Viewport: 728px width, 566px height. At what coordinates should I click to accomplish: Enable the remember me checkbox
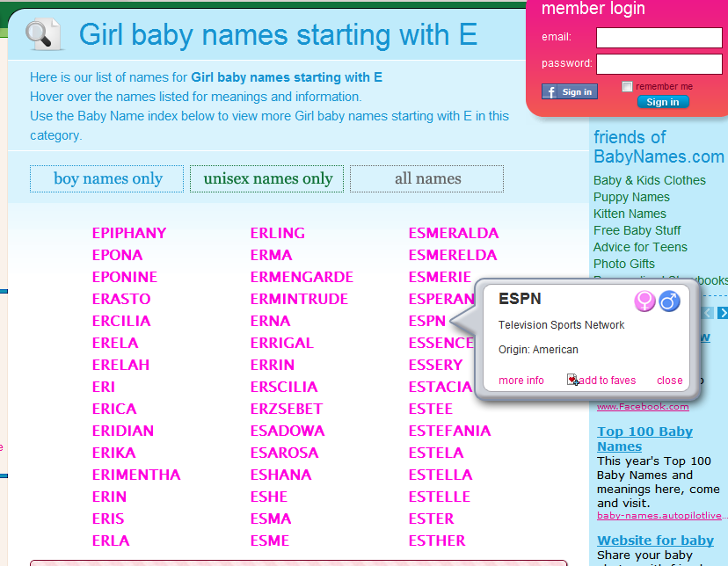point(627,86)
